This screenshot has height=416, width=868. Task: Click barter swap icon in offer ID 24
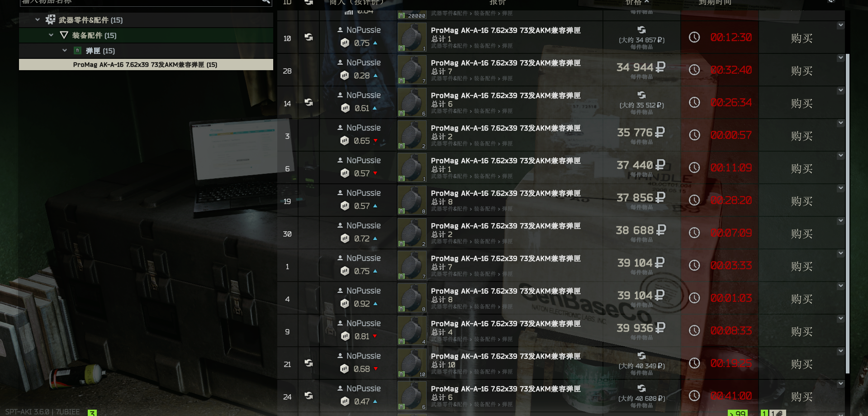tap(308, 396)
